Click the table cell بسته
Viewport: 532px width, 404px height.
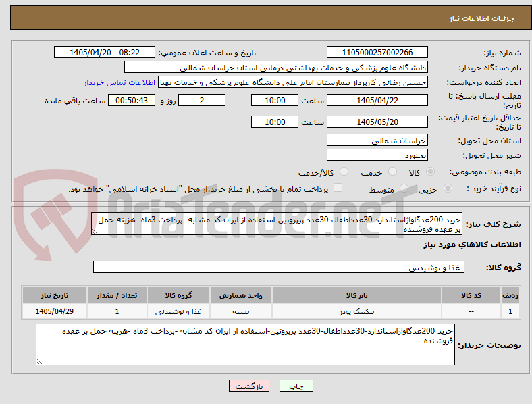[x=240, y=311]
